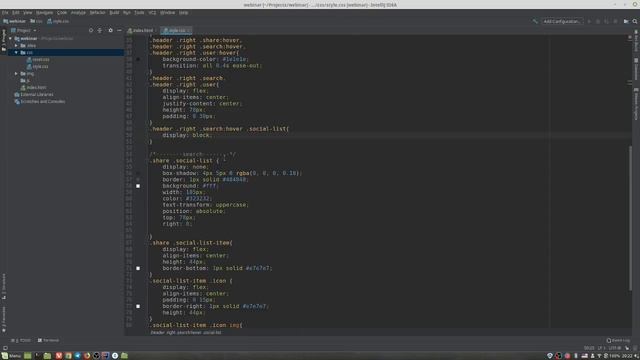The height and width of the screenshot is (360, 640).
Task: Click the Collapse All icon in Project panel
Action: (100, 30)
